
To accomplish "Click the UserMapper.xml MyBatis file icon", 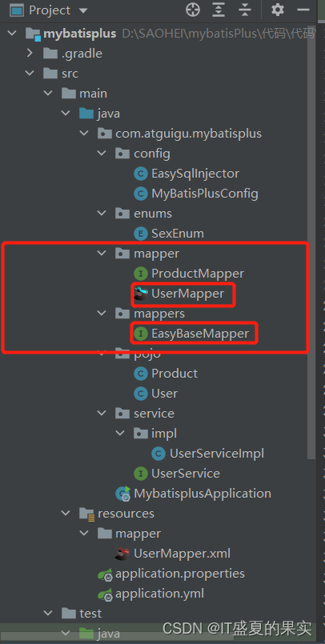I will pyautogui.click(x=122, y=554).
